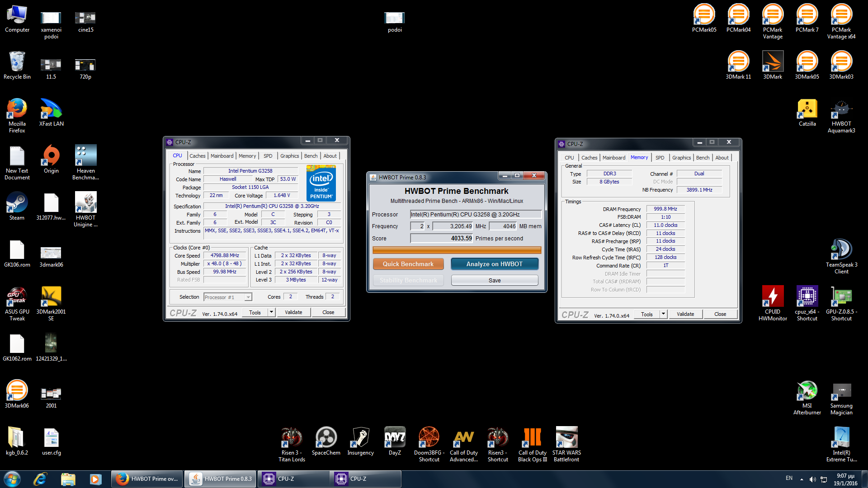This screenshot has height=488, width=868.
Task: Open XFast LAN desktop icon
Action: pos(51,112)
